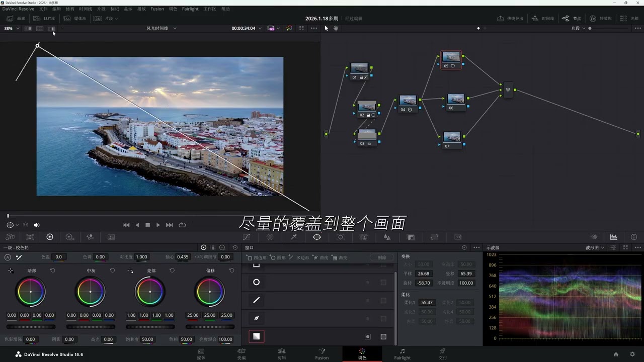Toggle the Bypass color grades icon
This screenshot has height=362, width=644.
tap(289, 28)
